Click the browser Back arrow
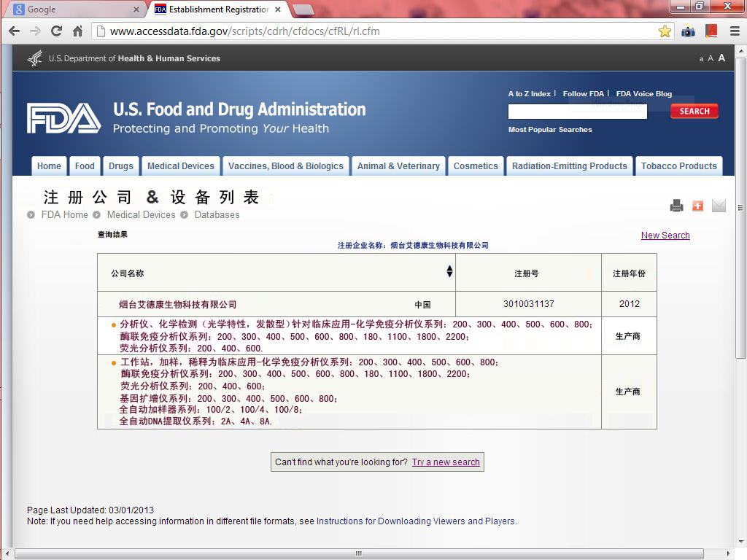The width and height of the screenshot is (747, 560). [x=15, y=31]
